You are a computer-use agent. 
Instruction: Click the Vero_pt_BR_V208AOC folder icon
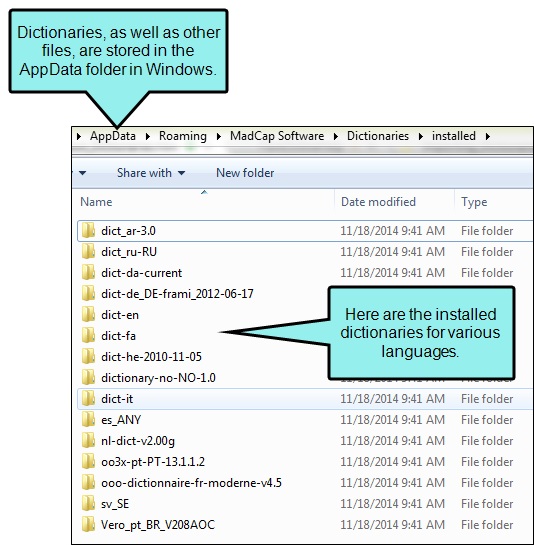(88, 524)
